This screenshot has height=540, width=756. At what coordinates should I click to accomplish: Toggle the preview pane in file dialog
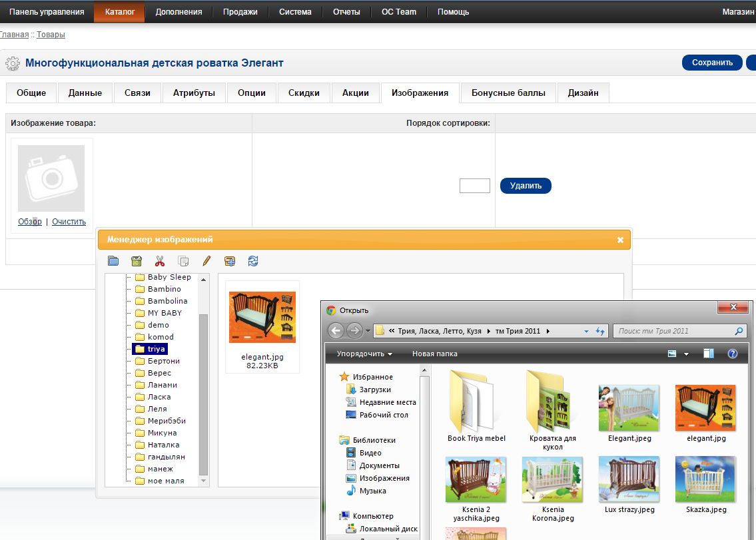708,354
